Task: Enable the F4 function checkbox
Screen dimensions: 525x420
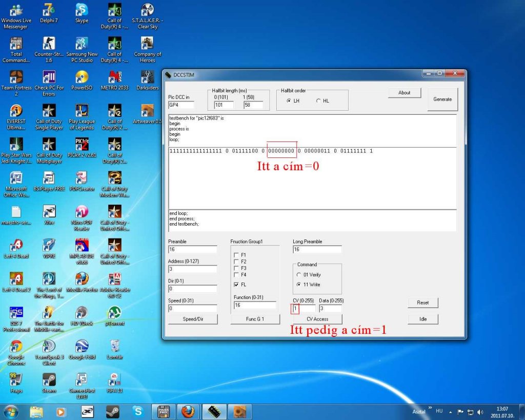Action: [x=236, y=275]
